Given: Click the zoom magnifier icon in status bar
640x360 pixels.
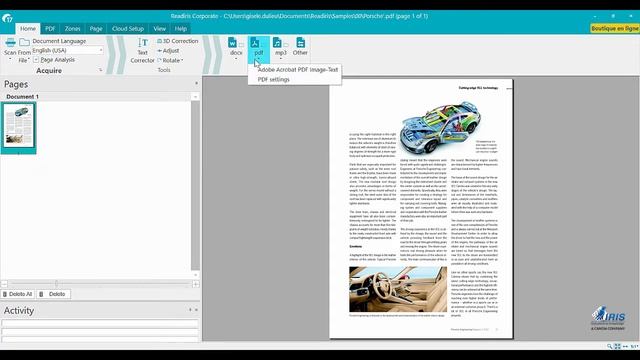Looking at the screenshot, I should coord(609,346).
